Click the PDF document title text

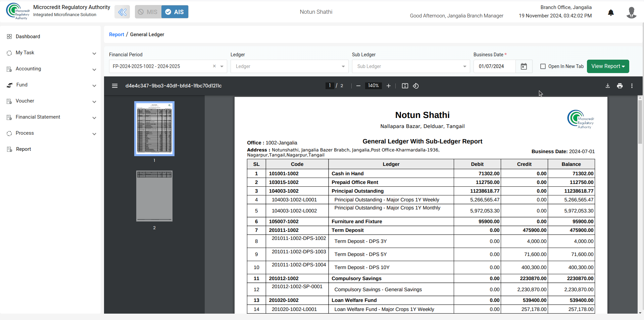pos(174,86)
